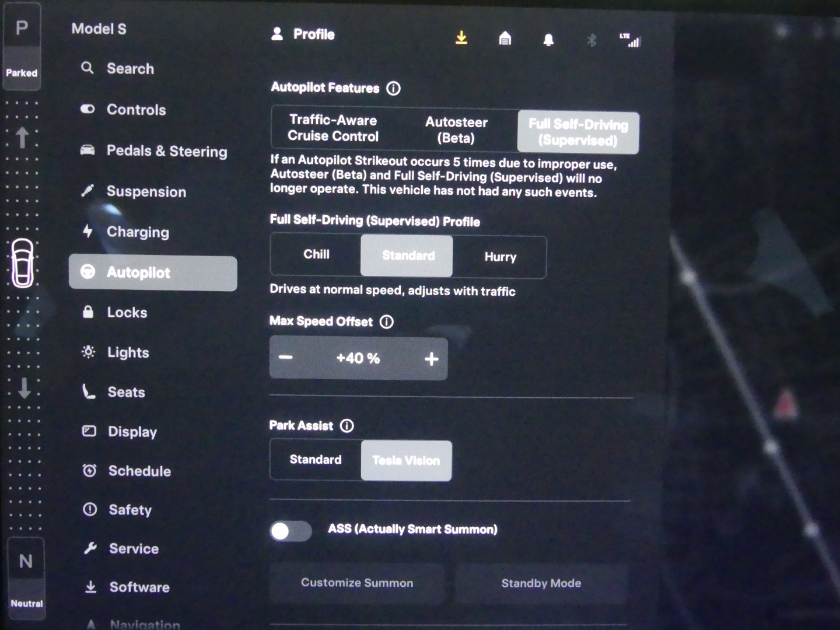Open Standby Mode
The image size is (840, 630).
pyautogui.click(x=541, y=583)
